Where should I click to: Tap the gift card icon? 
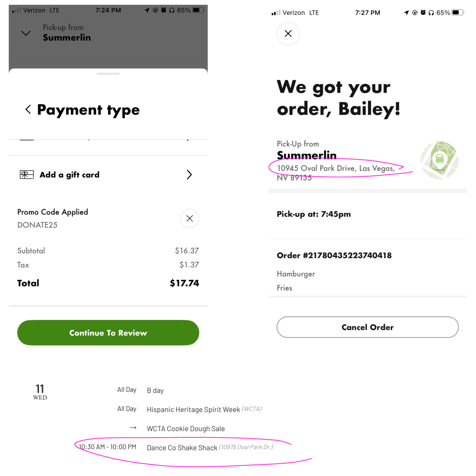(x=27, y=174)
